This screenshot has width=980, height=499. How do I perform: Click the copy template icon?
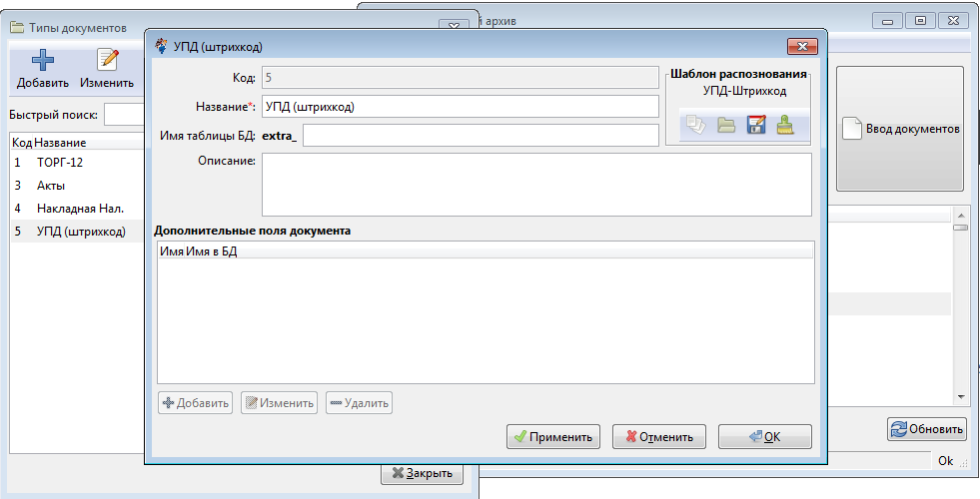click(x=695, y=125)
